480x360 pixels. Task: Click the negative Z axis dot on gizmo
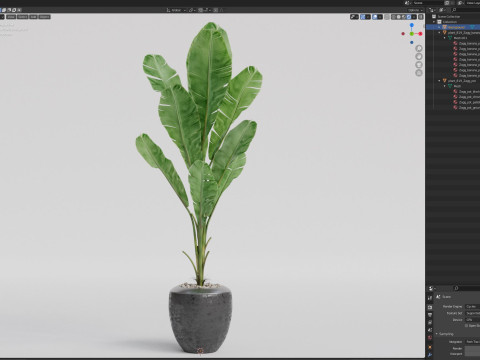click(412, 42)
